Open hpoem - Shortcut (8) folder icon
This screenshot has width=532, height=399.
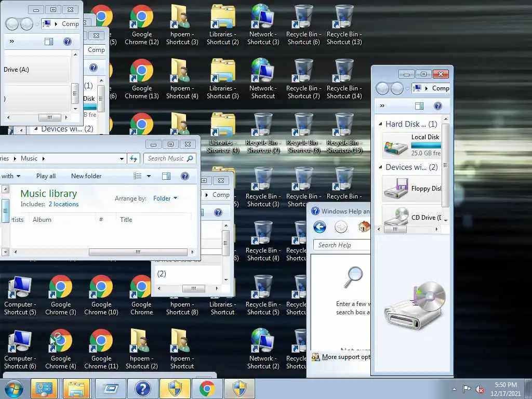[x=182, y=308]
